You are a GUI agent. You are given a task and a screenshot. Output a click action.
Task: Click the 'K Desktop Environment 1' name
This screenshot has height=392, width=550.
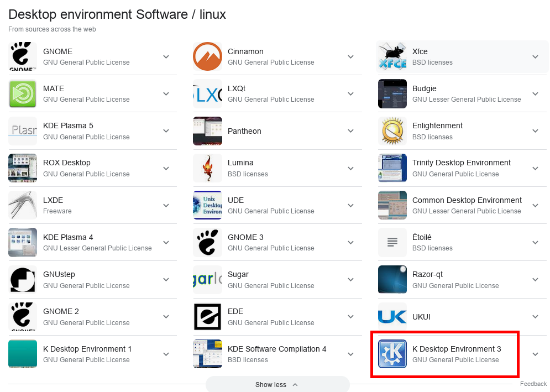pos(87,349)
